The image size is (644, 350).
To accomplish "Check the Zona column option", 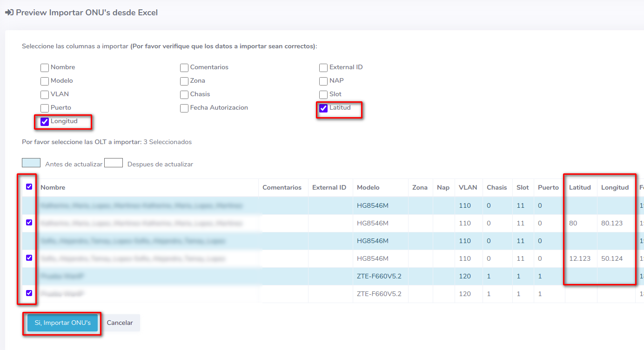I will 184,81.
